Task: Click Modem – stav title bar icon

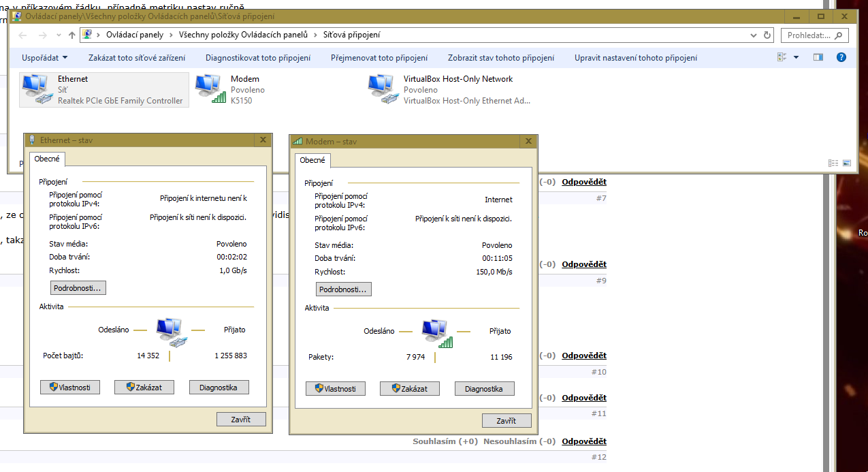Action: 298,142
